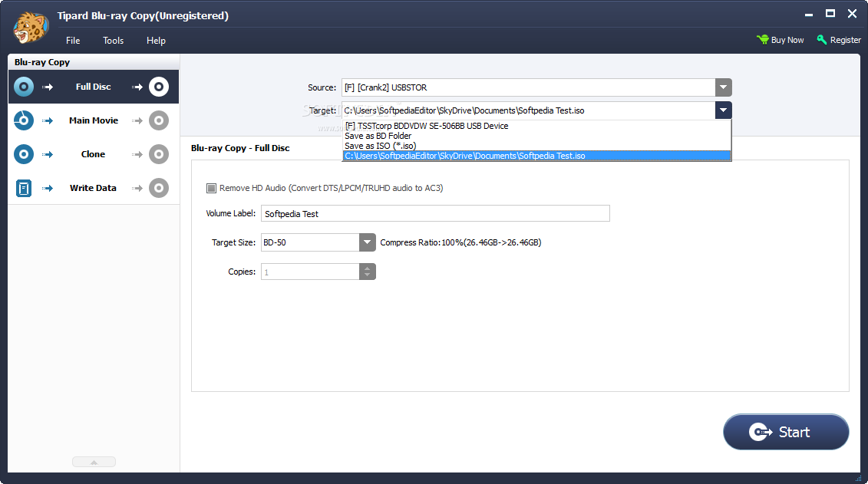Click the shopping cart icon beside Buy Now
Image resolution: width=868 pixels, height=484 pixels.
[x=763, y=40]
